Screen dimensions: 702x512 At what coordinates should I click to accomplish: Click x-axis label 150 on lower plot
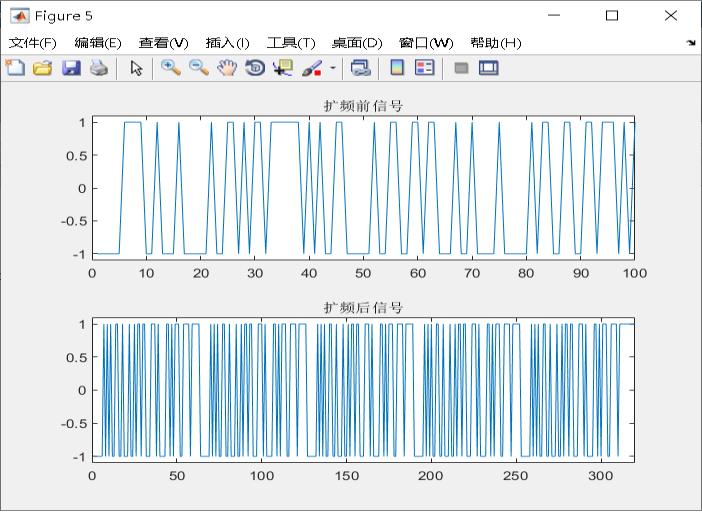[347, 475]
